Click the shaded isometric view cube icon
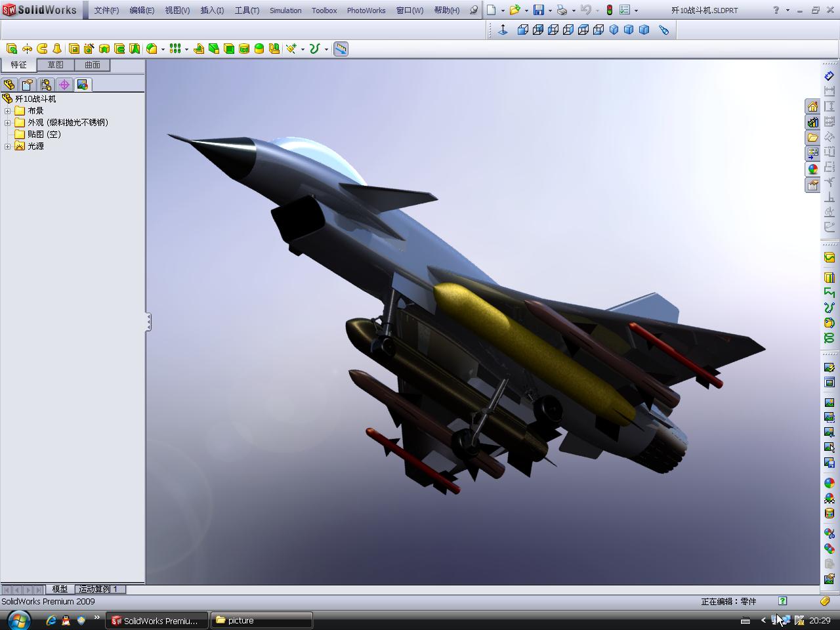This screenshot has height=630, width=840. 614,30
